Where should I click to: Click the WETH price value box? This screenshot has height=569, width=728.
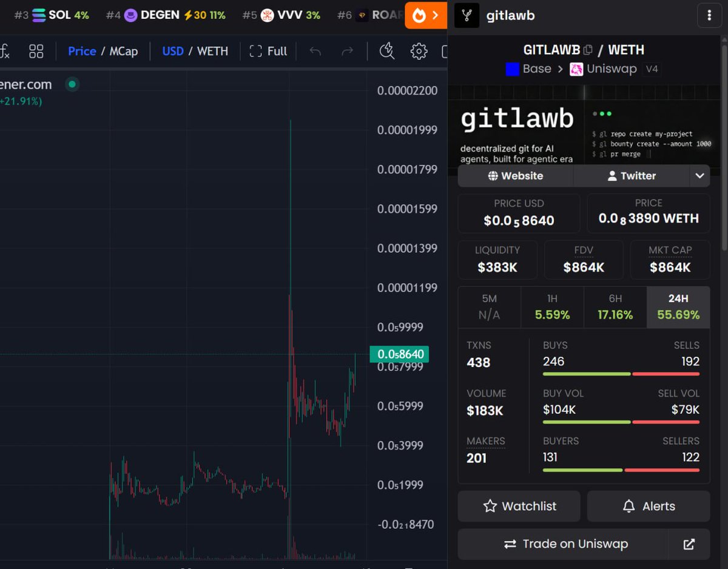point(649,214)
